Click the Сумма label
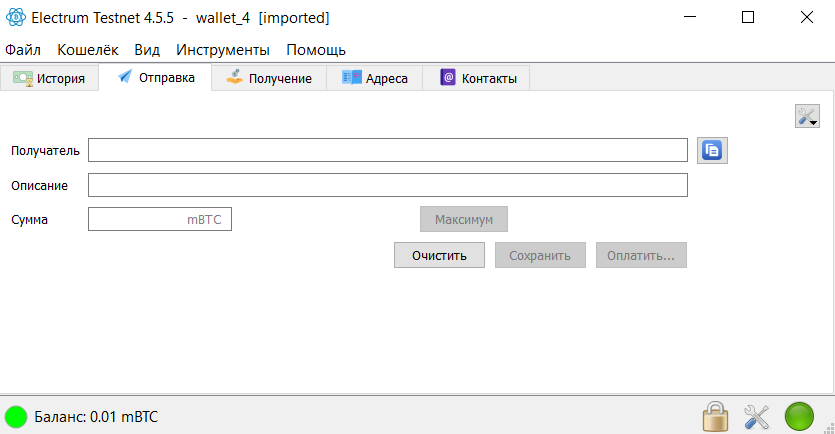Viewport: 835px width, 434px height. [29, 220]
